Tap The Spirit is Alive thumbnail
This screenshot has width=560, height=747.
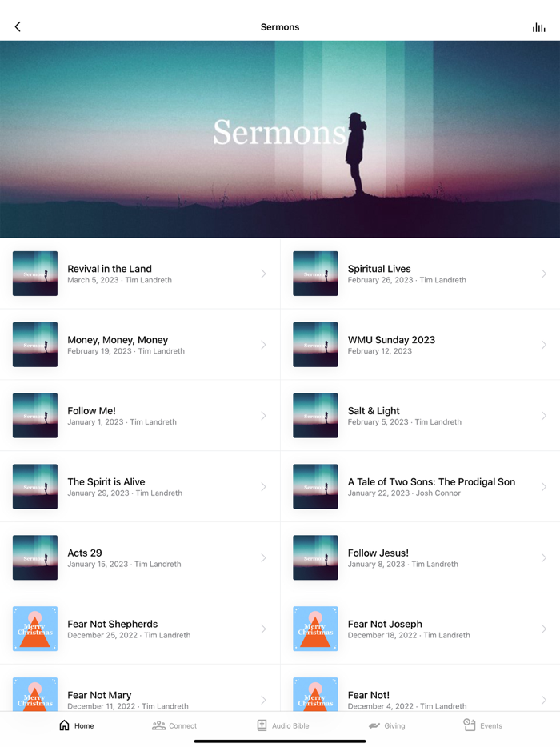tap(35, 486)
